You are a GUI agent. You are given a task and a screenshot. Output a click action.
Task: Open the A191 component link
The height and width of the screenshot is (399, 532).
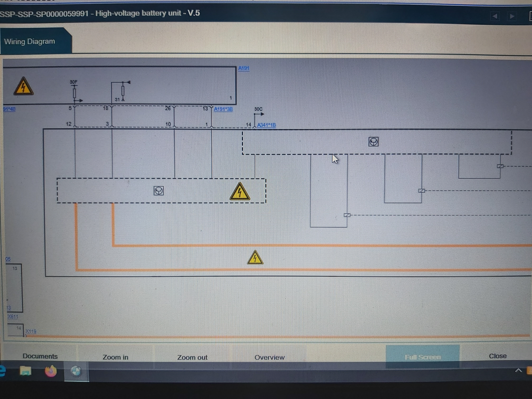tap(244, 68)
